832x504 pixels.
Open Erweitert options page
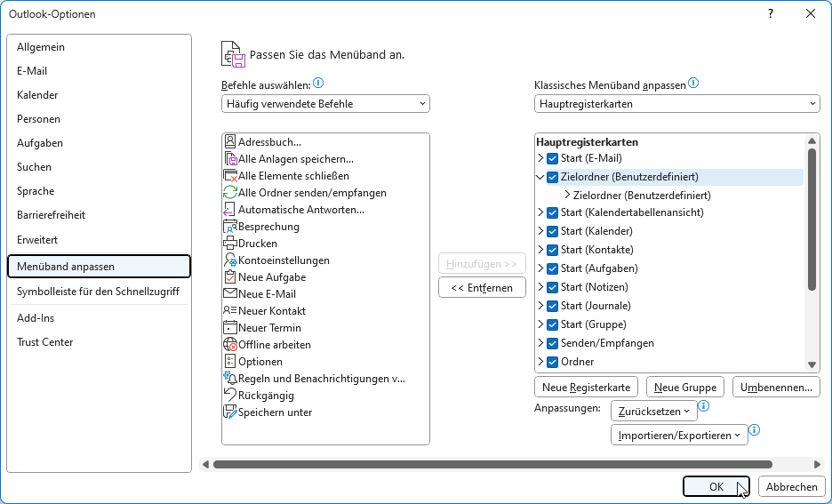coord(99,239)
